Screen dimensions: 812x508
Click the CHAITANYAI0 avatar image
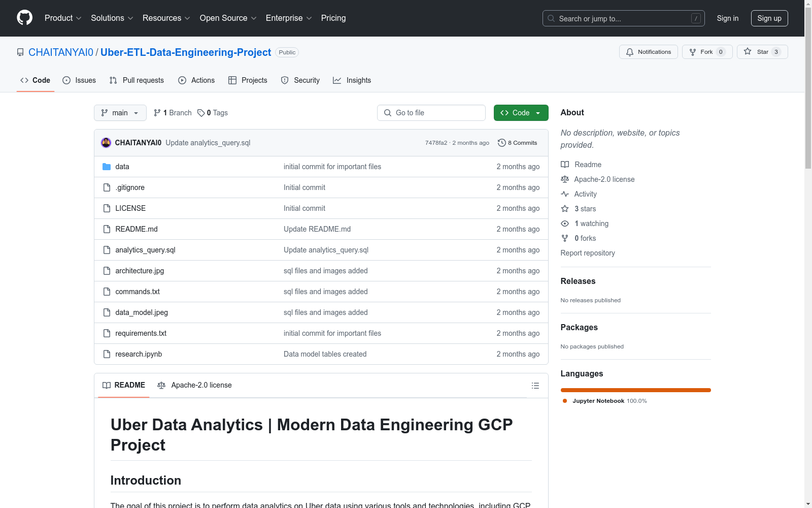point(106,143)
